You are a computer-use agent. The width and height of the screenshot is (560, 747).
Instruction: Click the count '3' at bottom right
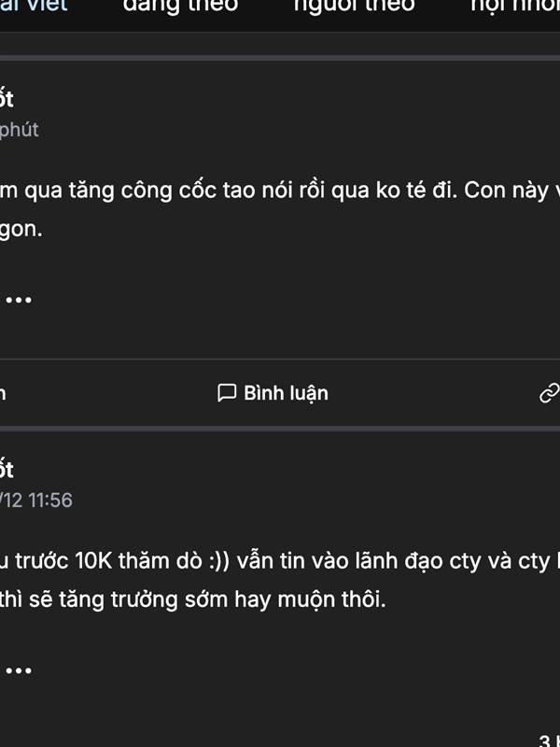pyautogui.click(x=545, y=740)
